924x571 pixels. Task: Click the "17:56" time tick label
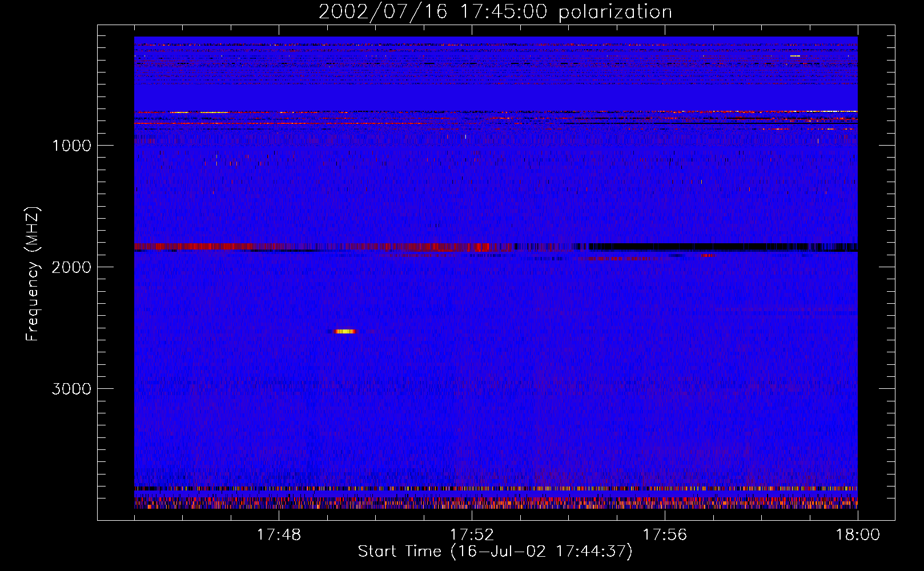(665, 535)
